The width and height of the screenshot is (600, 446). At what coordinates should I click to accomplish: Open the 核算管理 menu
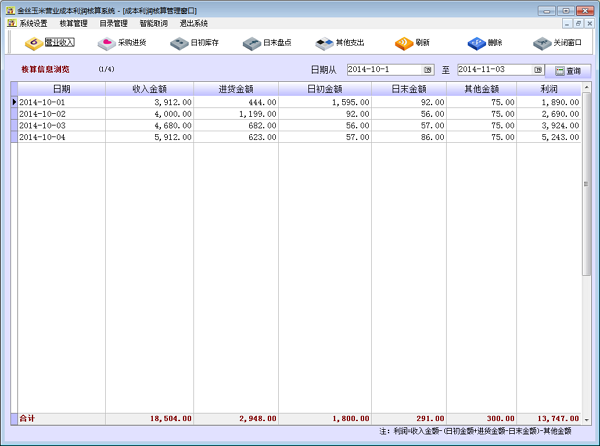(x=73, y=23)
